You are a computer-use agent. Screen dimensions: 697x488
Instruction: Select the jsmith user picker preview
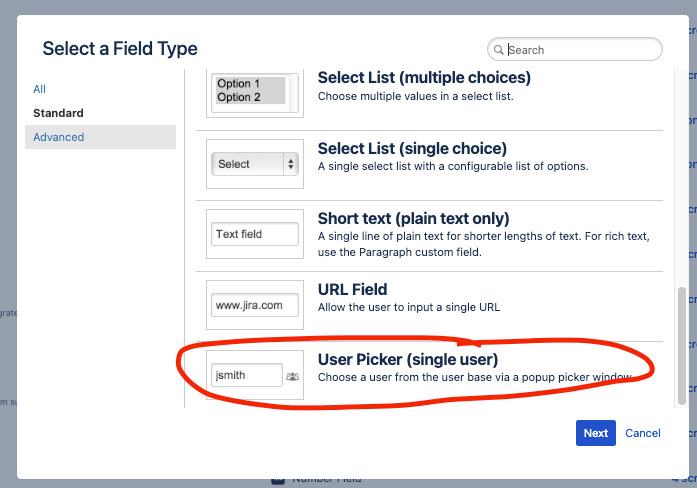pyautogui.click(x=246, y=375)
